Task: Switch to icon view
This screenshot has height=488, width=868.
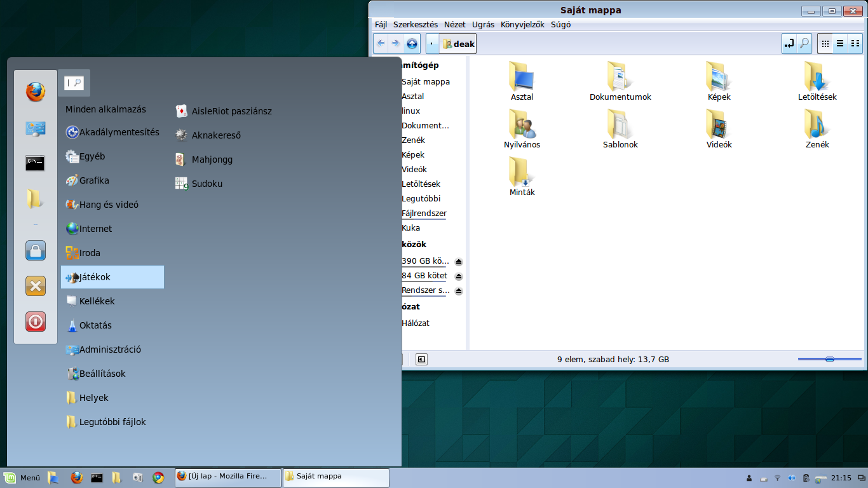Action: point(825,43)
